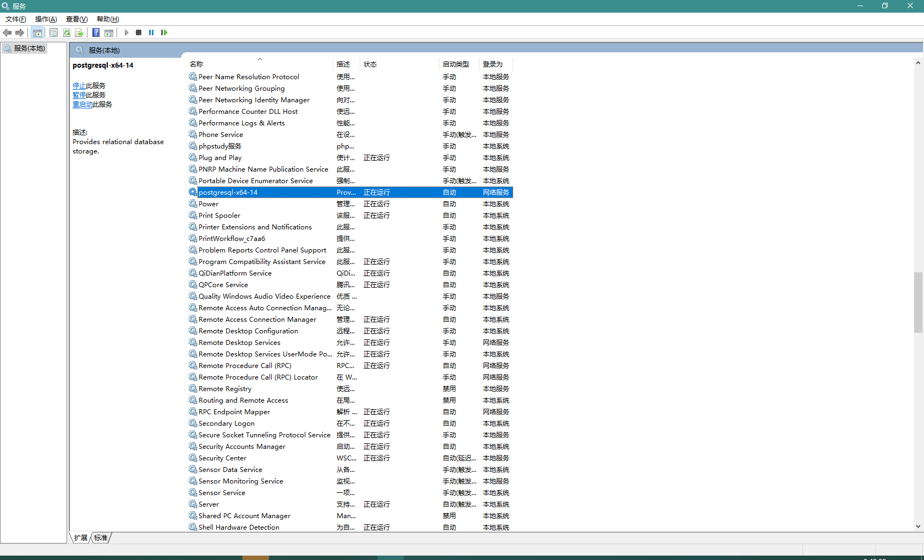Screen dimensions: 924x560
Task: Click the Forward arrow in the toolbar
Action: (20, 33)
